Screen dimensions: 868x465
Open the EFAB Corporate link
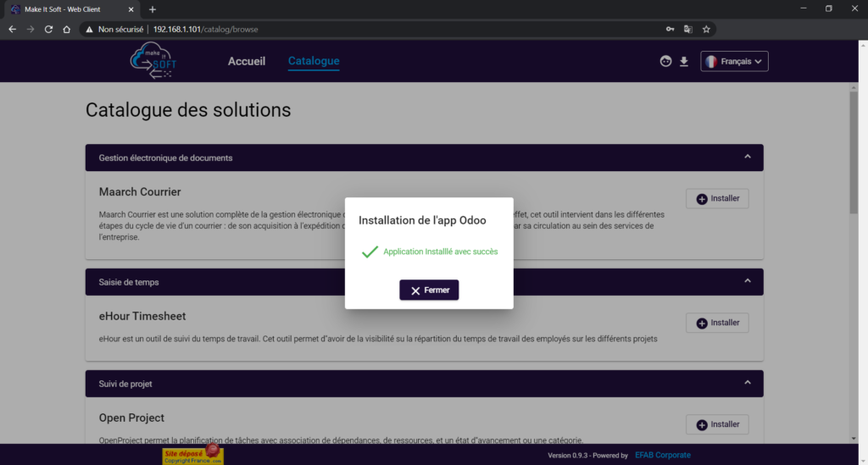[x=663, y=455]
